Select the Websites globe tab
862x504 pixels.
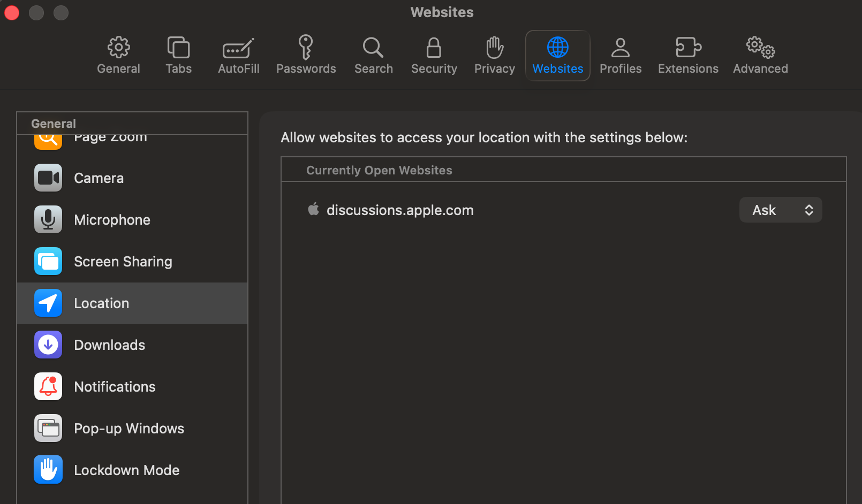(557, 55)
